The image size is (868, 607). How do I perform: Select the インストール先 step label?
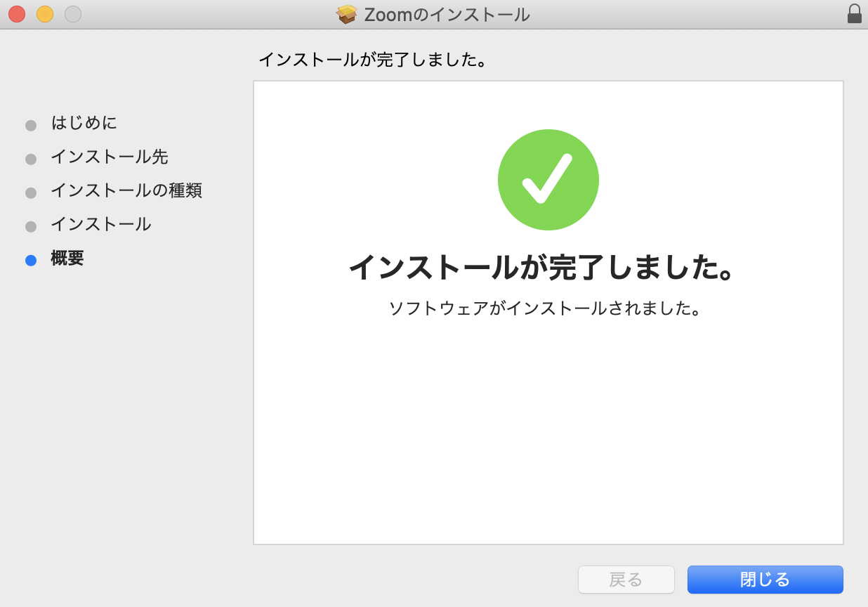109,157
